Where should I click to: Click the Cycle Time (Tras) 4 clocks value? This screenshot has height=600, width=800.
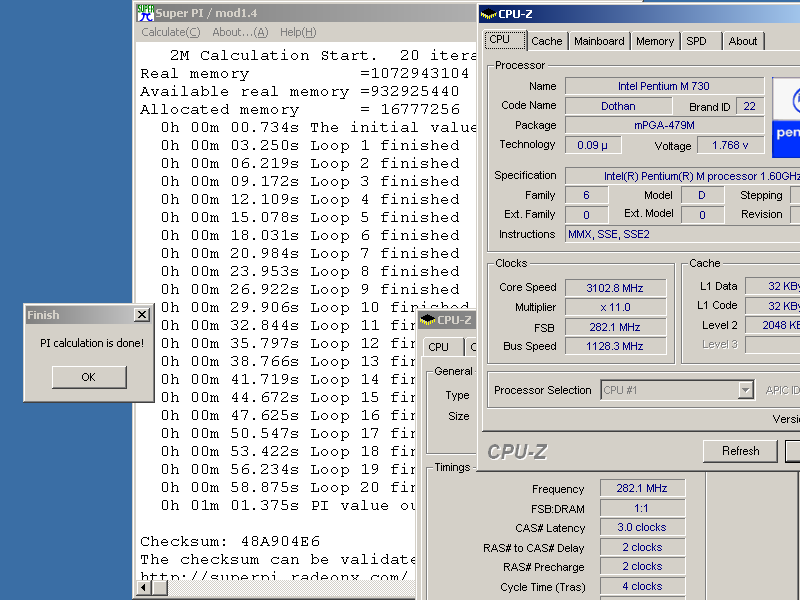pyautogui.click(x=642, y=586)
